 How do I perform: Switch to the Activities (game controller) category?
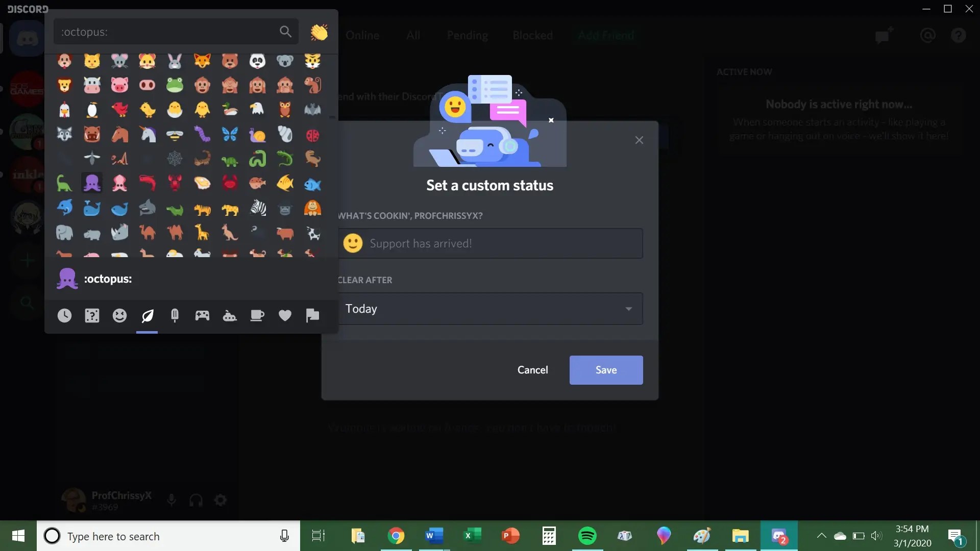click(x=202, y=315)
